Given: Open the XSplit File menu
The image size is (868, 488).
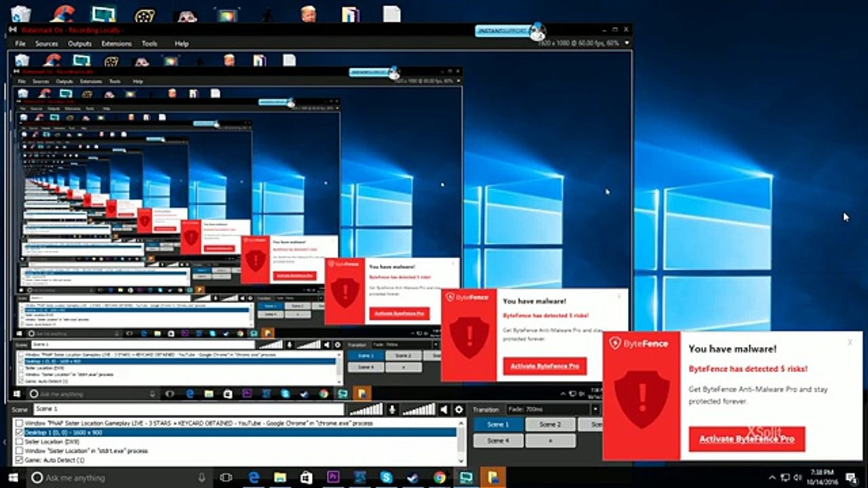Looking at the screenshot, I should (20, 43).
